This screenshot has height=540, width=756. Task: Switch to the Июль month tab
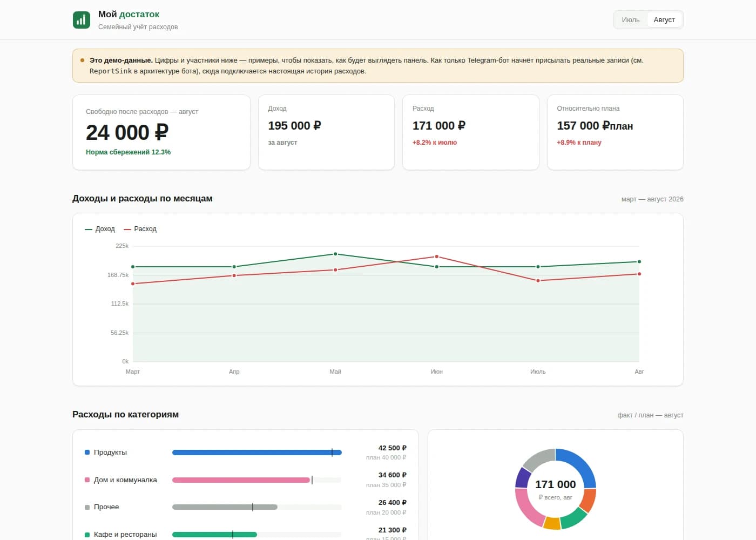[630, 20]
